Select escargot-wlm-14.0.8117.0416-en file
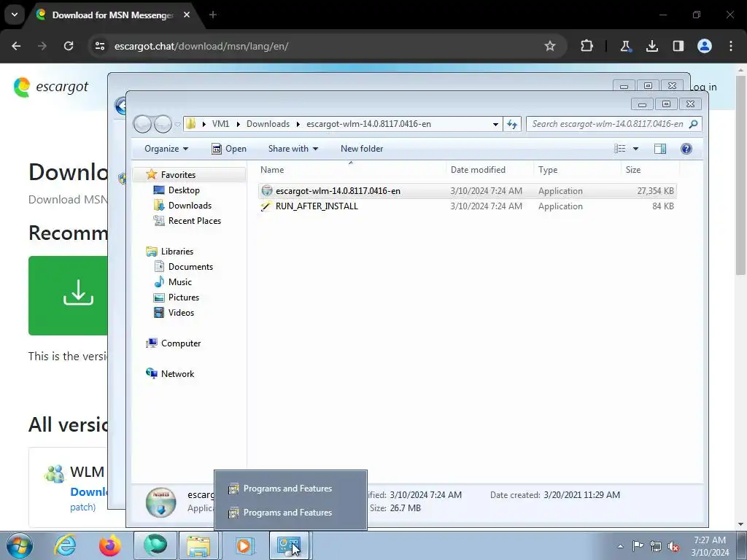This screenshot has width=747, height=560. click(x=468, y=191)
